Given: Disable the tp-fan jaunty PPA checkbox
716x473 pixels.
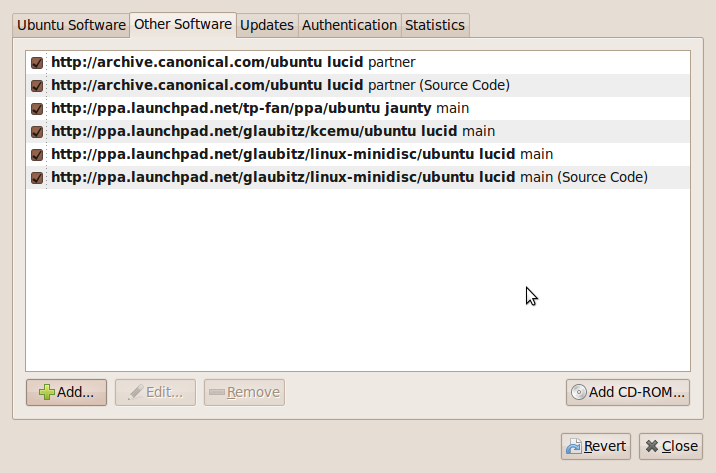Looking at the screenshot, I should point(37,108).
